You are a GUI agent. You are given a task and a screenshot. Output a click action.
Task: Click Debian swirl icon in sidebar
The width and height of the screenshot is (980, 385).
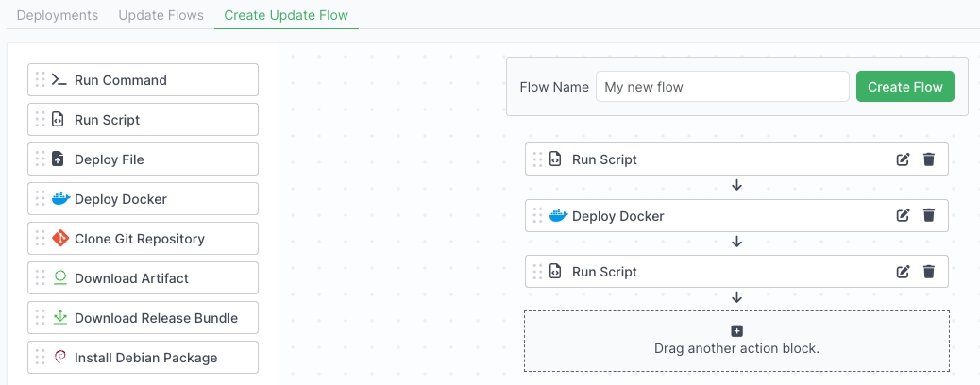coord(60,358)
